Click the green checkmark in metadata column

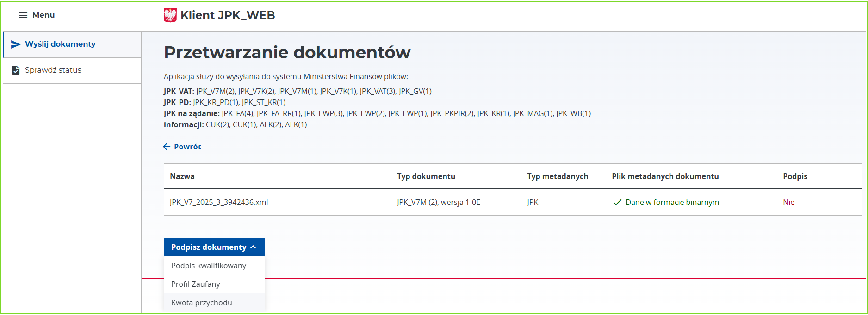(617, 202)
